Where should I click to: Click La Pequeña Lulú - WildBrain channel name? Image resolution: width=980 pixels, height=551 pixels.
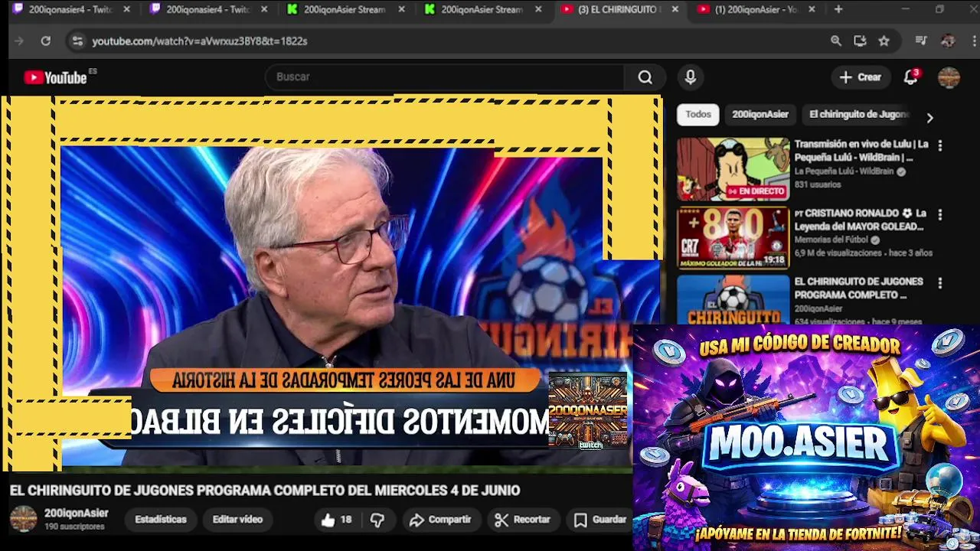click(844, 171)
